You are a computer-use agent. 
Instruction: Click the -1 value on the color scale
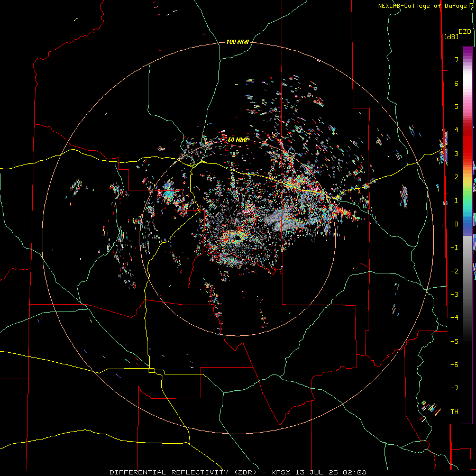[454, 248]
